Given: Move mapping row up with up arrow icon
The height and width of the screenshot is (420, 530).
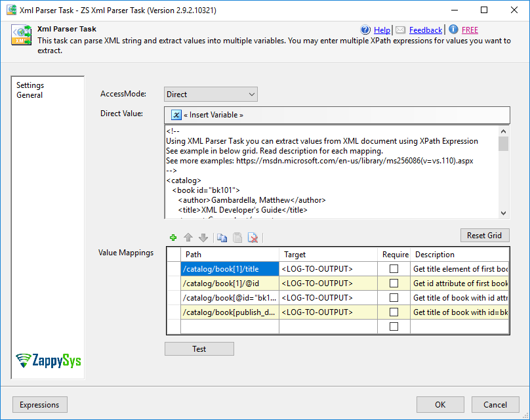Looking at the screenshot, I should pyautogui.click(x=188, y=238).
